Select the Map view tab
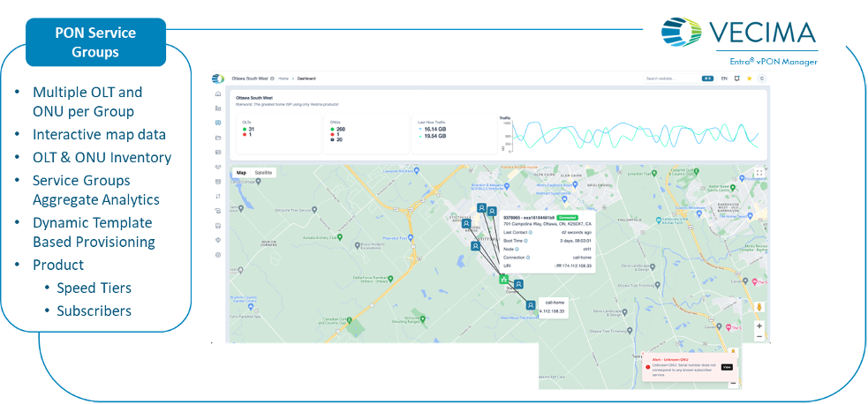This screenshot has height=404, width=868. [x=241, y=173]
